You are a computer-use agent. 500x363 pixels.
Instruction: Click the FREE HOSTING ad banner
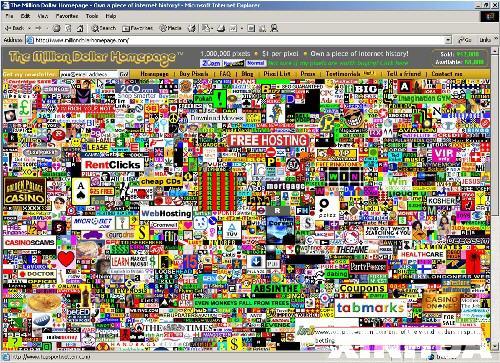click(268, 140)
